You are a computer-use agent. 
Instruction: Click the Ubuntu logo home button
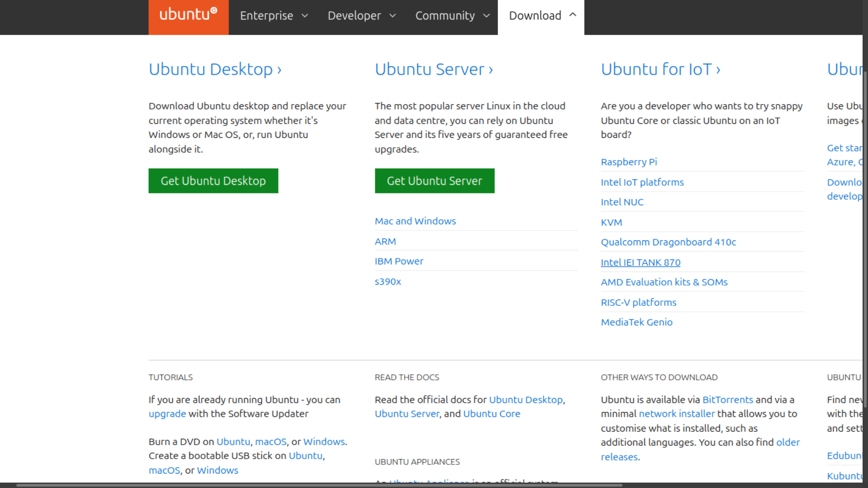(x=189, y=17)
